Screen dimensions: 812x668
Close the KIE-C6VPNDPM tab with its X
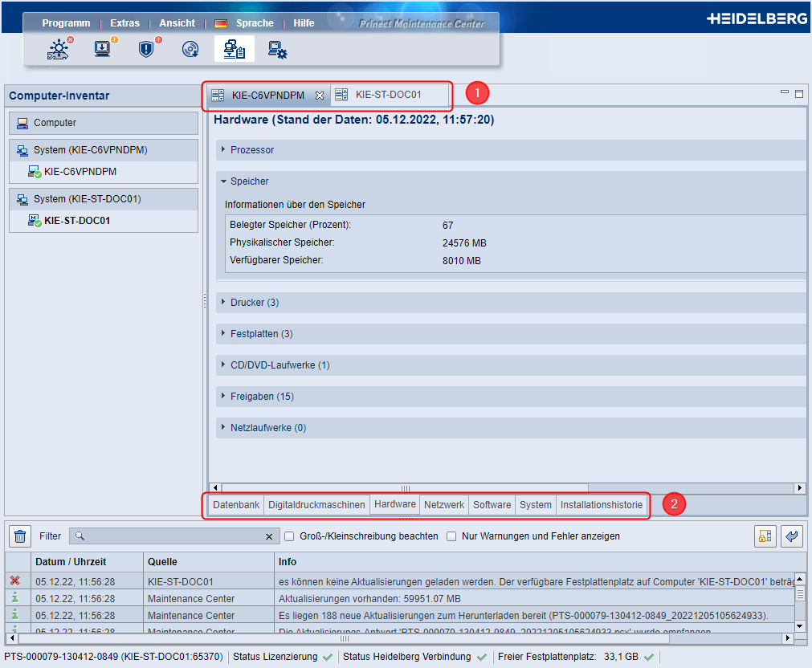pyautogui.click(x=320, y=96)
